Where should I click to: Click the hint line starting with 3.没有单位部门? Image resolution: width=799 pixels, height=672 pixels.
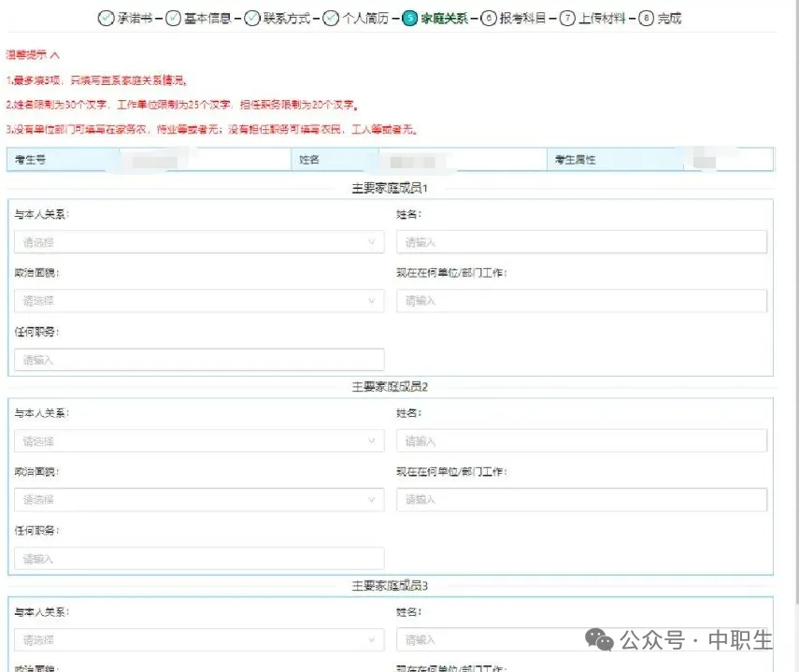pos(212,129)
